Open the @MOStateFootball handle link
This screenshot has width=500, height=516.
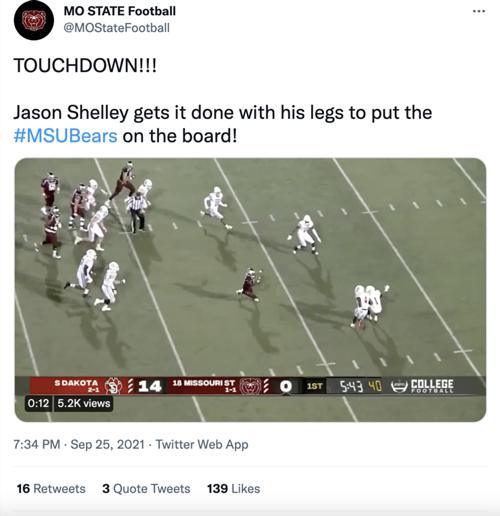tap(117, 28)
